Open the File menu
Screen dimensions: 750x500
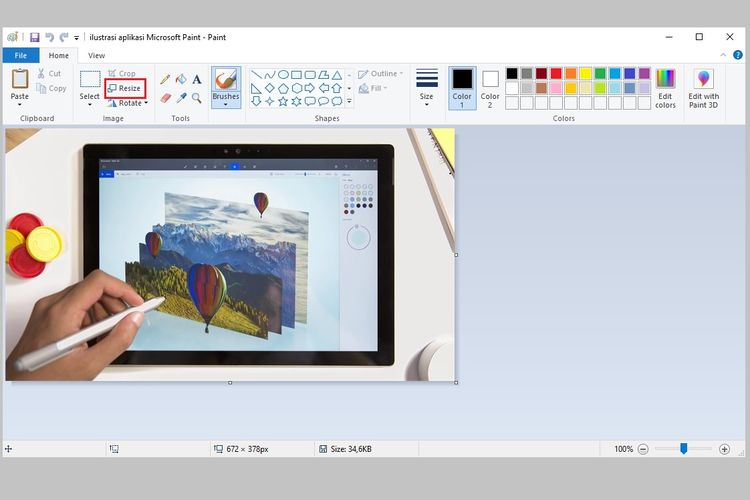[21, 56]
